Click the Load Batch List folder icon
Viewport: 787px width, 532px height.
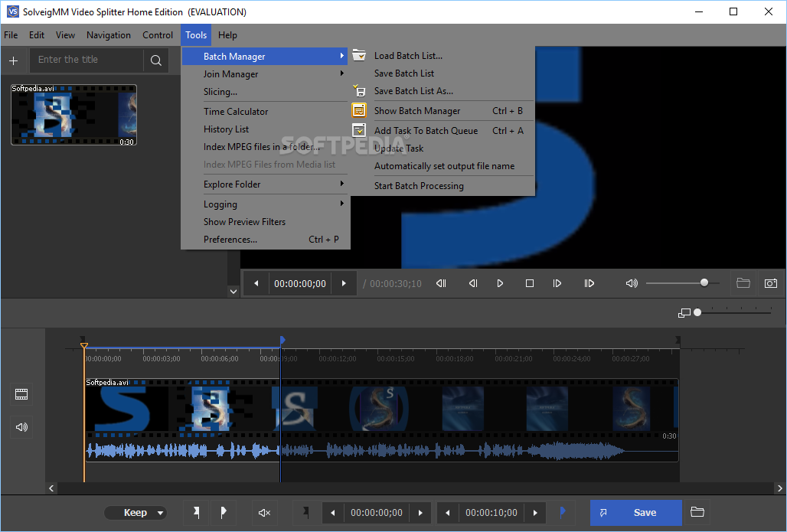(359, 55)
